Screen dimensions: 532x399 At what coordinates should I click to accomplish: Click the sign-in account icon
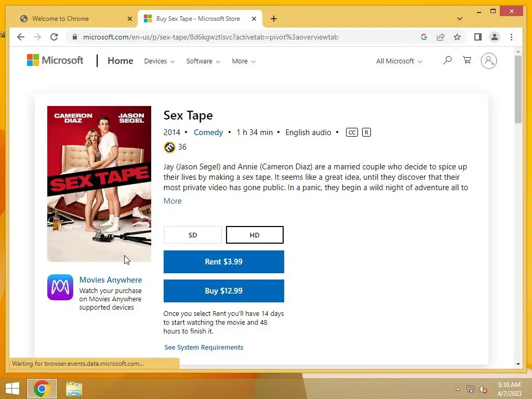488,61
